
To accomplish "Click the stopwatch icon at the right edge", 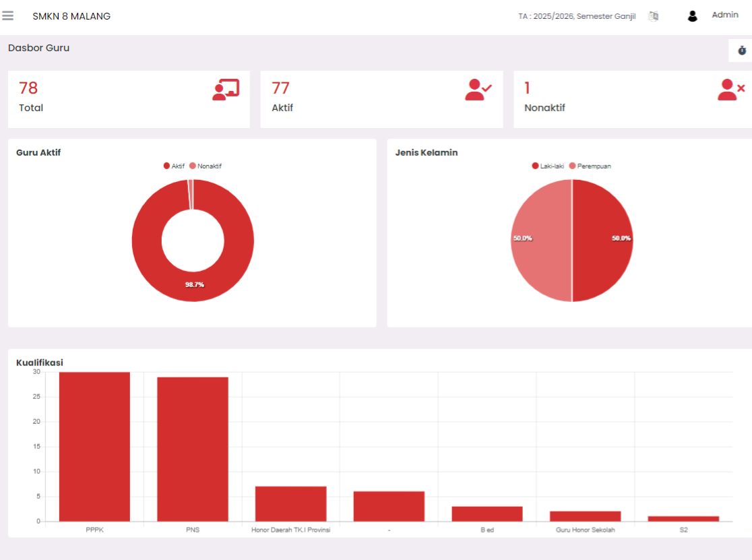I will pos(742,51).
